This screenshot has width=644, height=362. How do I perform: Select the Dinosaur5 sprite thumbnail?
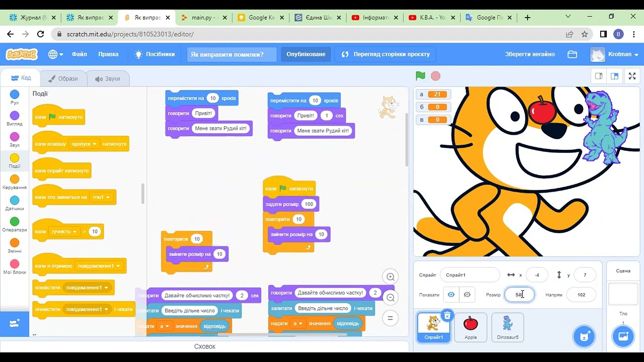coord(508,327)
